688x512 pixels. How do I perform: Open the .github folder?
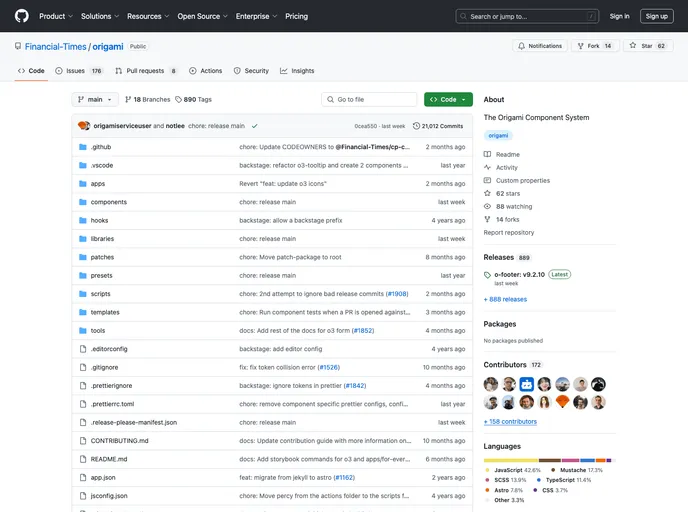click(x=101, y=147)
